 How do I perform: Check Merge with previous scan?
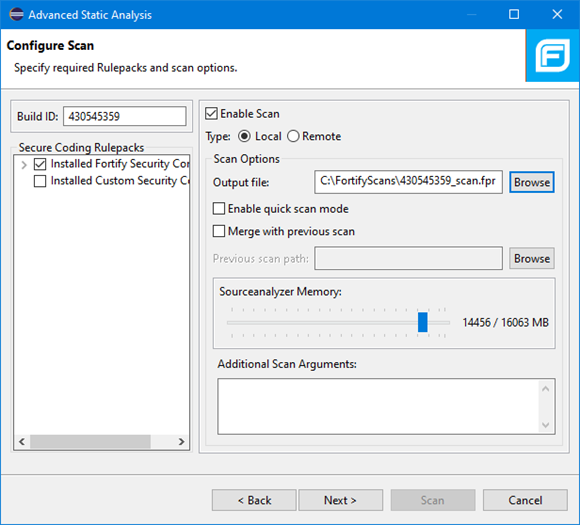point(219,231)
